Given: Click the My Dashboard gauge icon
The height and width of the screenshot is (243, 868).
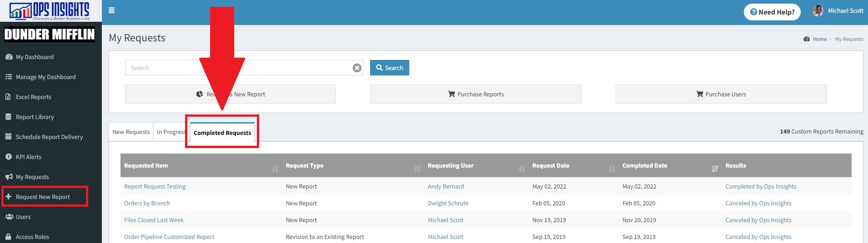Looking at the screenshot, I should 9,57.
